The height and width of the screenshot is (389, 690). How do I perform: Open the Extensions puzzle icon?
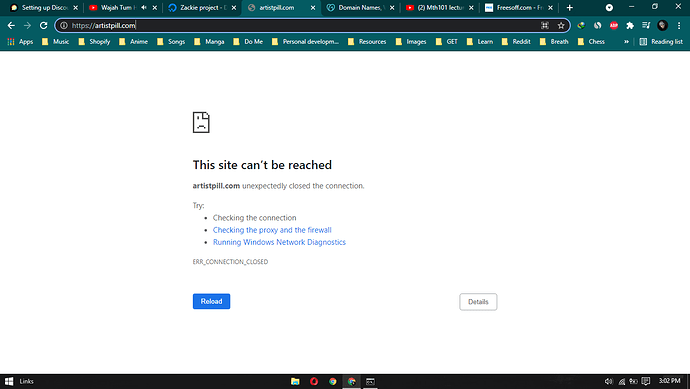coord(630,26)
